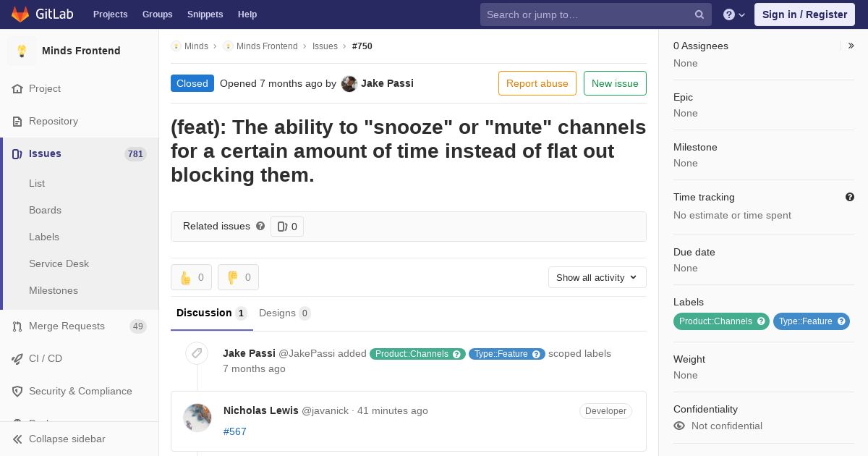Give a thumbs down reaction
868x456 pixels.
point(238,277)
